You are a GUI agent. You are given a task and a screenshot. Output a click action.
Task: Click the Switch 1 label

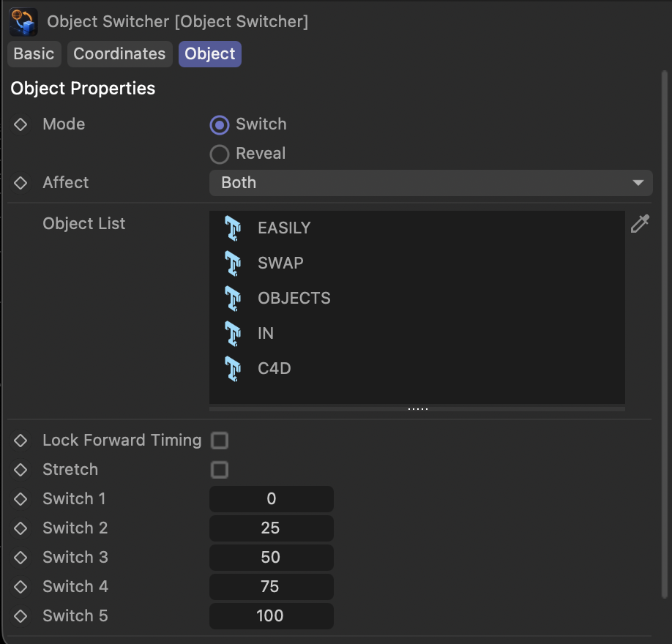pyautogui.click(x=74, y=499)
